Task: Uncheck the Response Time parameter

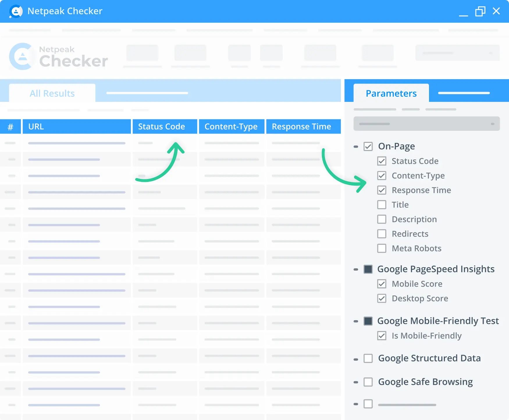Action: 382,190
